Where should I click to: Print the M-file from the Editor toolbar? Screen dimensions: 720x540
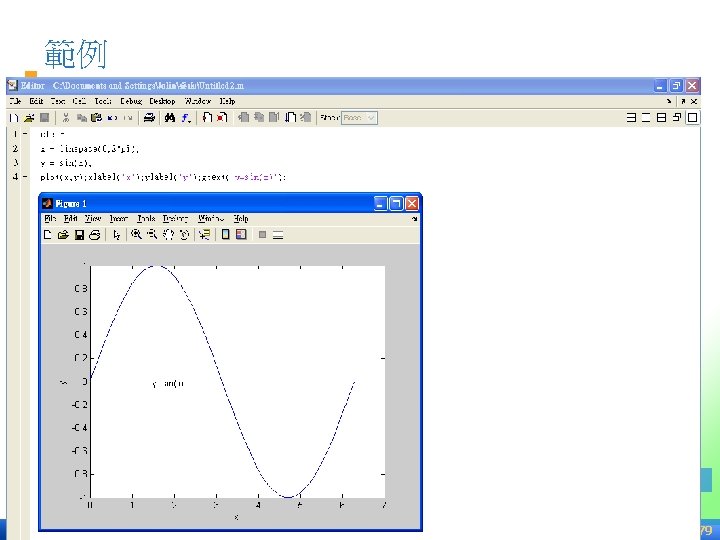149,118
